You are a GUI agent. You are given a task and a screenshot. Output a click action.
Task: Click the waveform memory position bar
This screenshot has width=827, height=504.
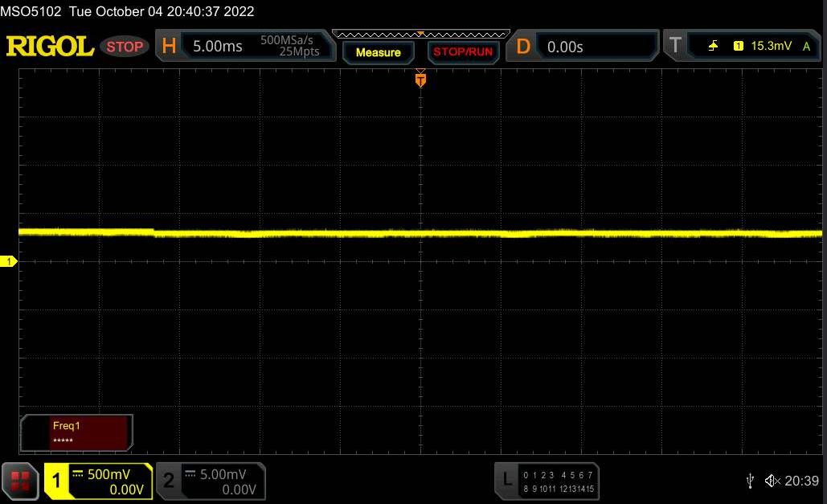coord(421,35)
